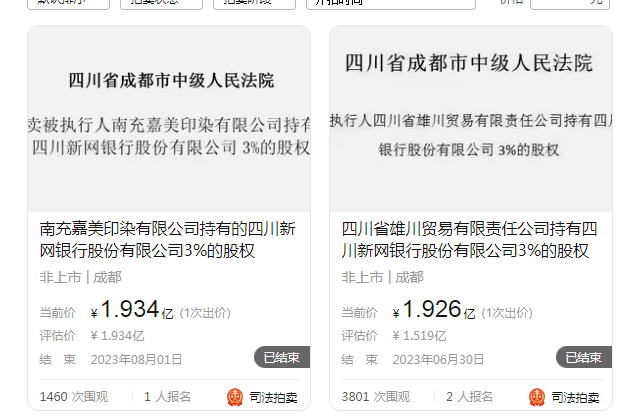Viewport: 627px width, 419px height.
Task: Click the 司法拍卖 emblem icon on the 雄川贸易 card
Action: 537,397
